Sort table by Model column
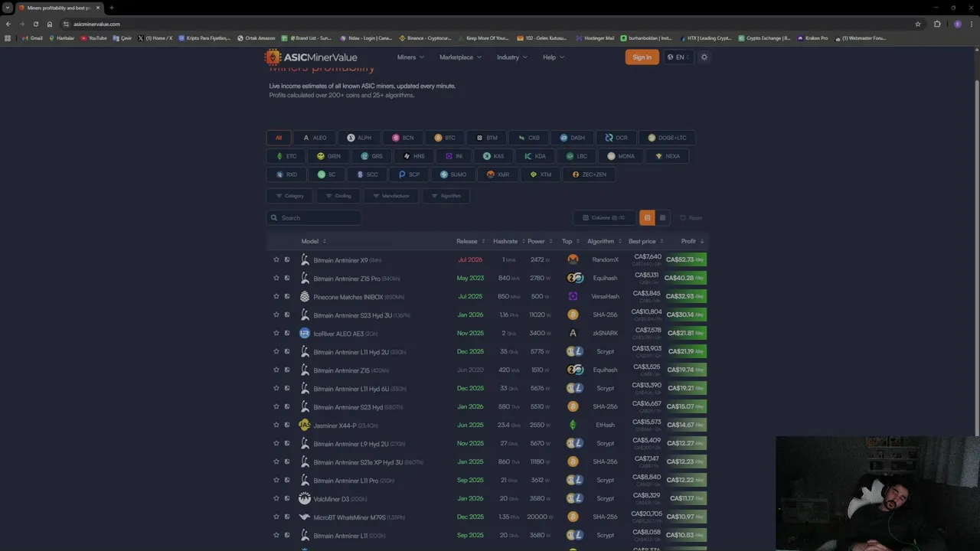980x551 pixels. 313,241
